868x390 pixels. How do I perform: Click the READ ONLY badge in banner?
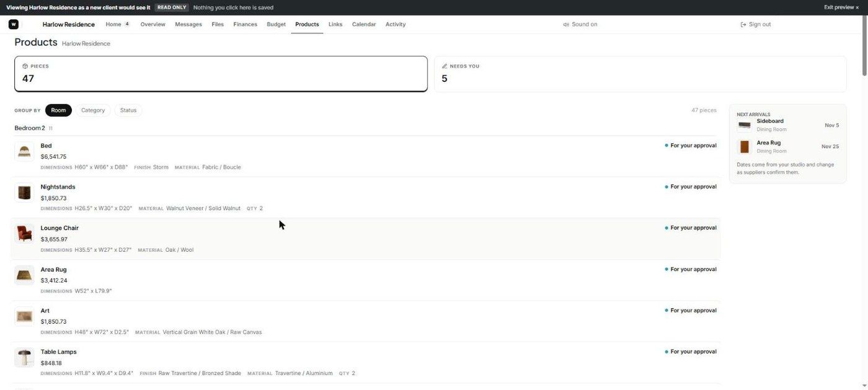tap(172, 7)
